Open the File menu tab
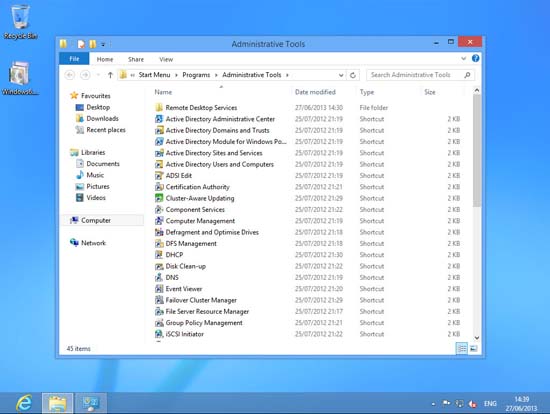This screenshot has height=414, width=550. (x=74, y=59)
